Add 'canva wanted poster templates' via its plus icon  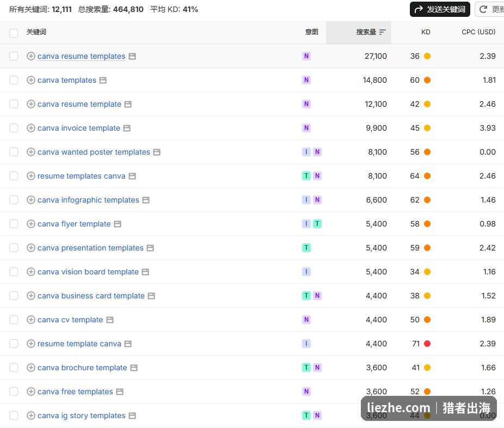(x=31, y=152)
